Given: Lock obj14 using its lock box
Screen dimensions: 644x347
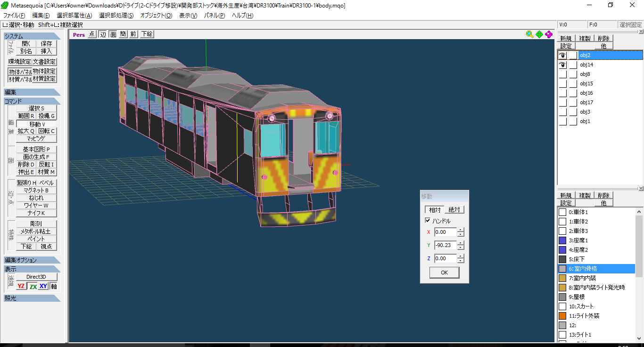Looking at the screenshot, I should click(573, 65).
